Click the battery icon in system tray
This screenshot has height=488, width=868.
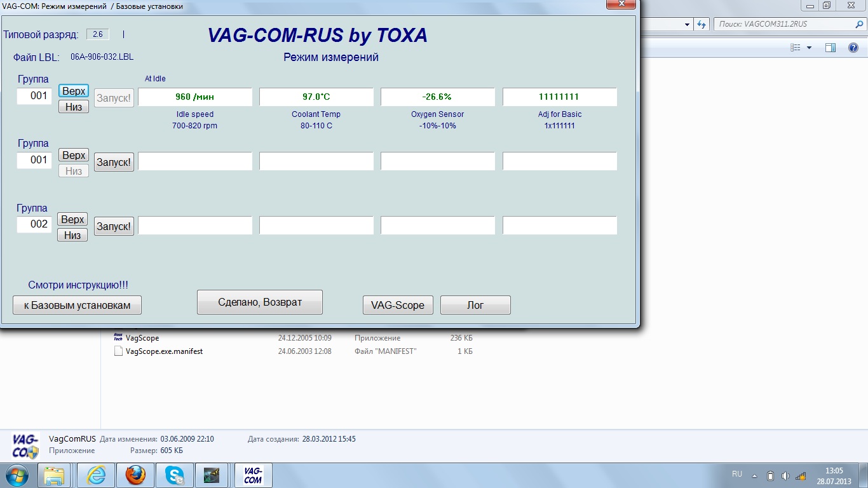[x=771, y=475]
